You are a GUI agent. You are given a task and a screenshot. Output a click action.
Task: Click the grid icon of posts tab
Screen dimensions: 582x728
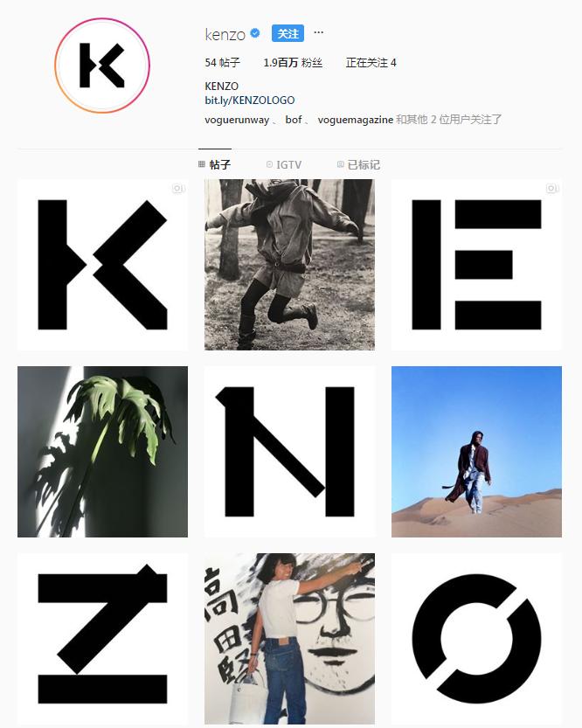pos(201,164)
